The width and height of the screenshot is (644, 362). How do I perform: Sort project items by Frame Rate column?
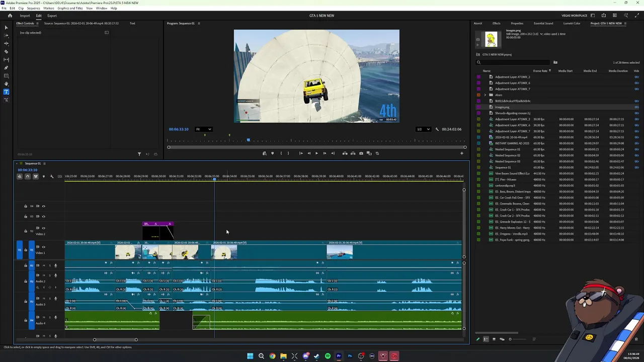540,71
